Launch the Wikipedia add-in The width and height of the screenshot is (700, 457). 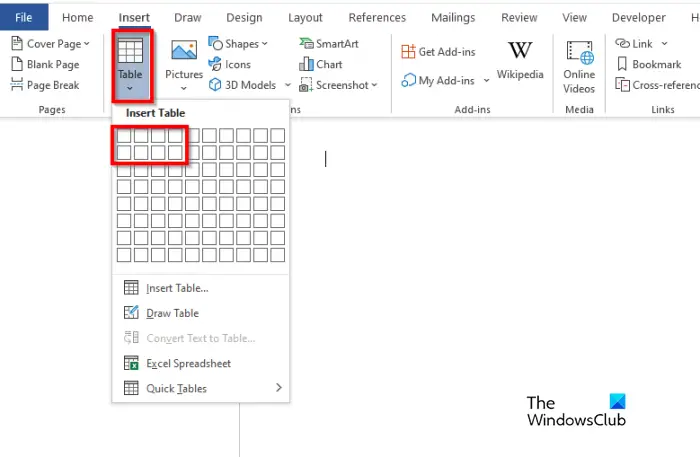(520, 60)
